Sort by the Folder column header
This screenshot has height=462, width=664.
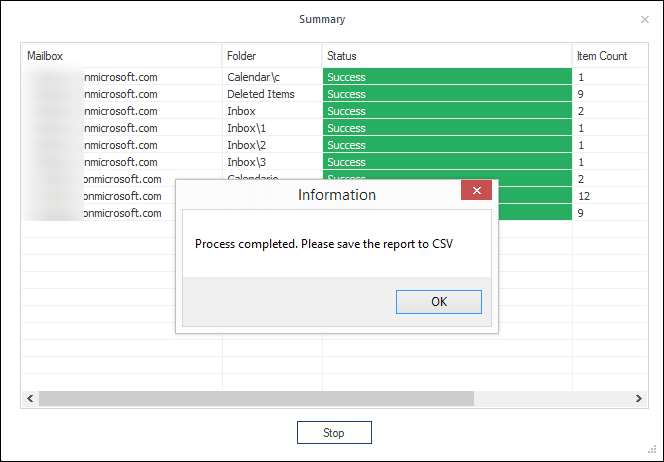(272, 56)
